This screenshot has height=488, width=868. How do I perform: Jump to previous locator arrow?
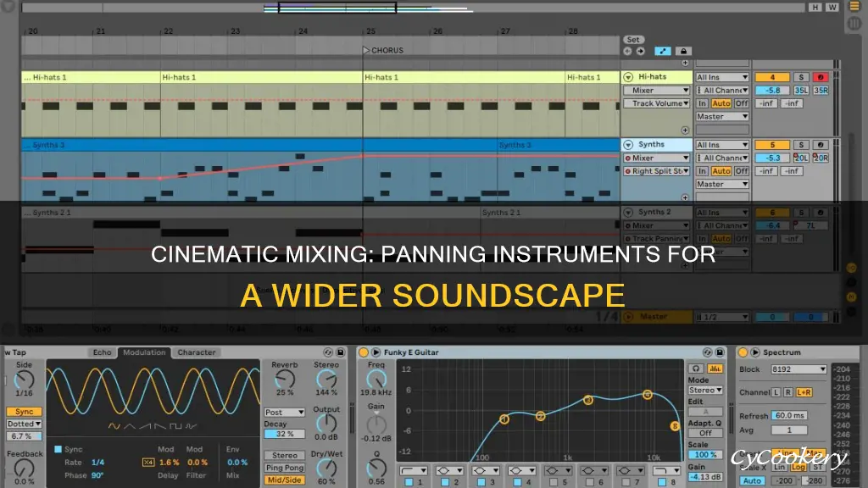click(x=627, y=51)
